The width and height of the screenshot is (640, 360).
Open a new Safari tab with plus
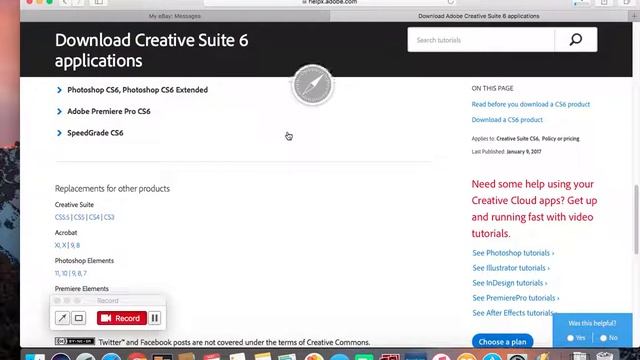pyautogui.click(x=634, y=16)
